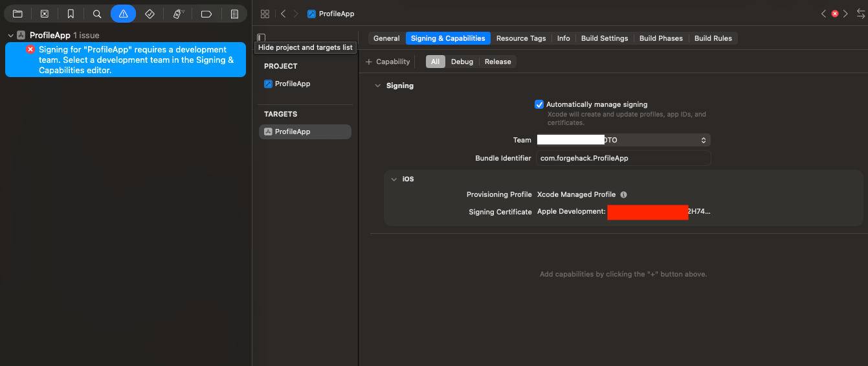Add a capability with + Capability
The width and height of the screenshot is (868, 366).
388,62
